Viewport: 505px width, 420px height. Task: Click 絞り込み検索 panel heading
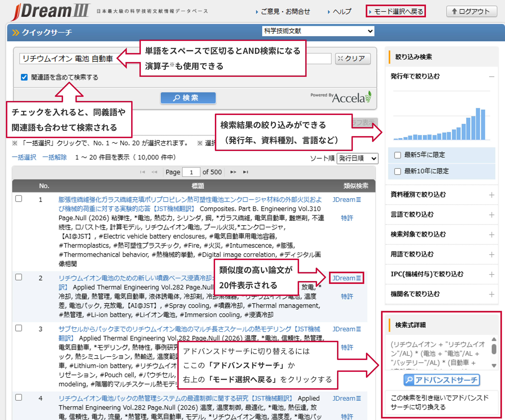click(x=413, y=57)
